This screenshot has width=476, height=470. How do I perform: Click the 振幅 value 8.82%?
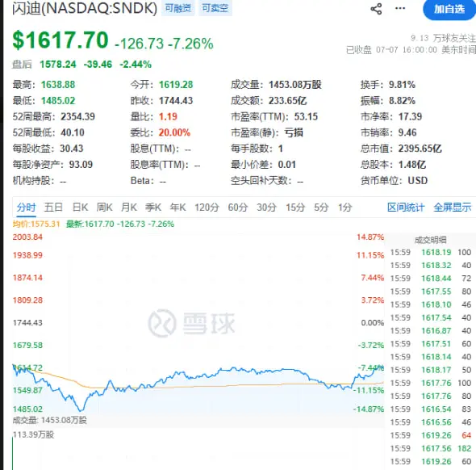point(403,101)
